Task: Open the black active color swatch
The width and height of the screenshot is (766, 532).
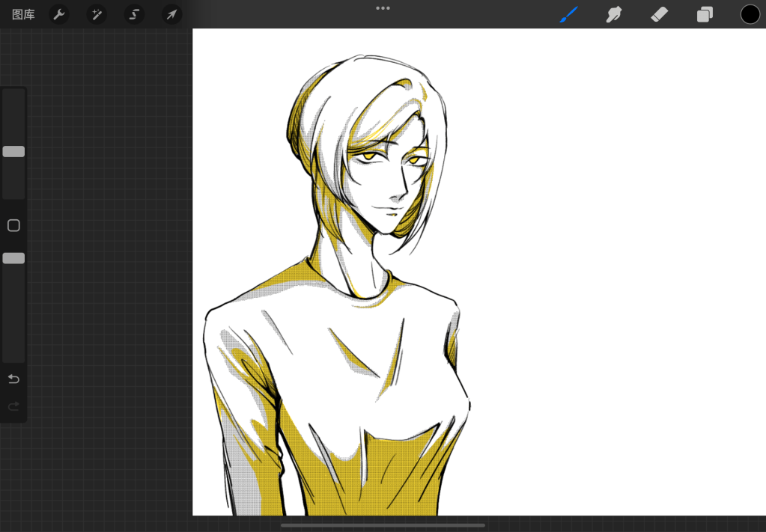Action: click(750, 14)
